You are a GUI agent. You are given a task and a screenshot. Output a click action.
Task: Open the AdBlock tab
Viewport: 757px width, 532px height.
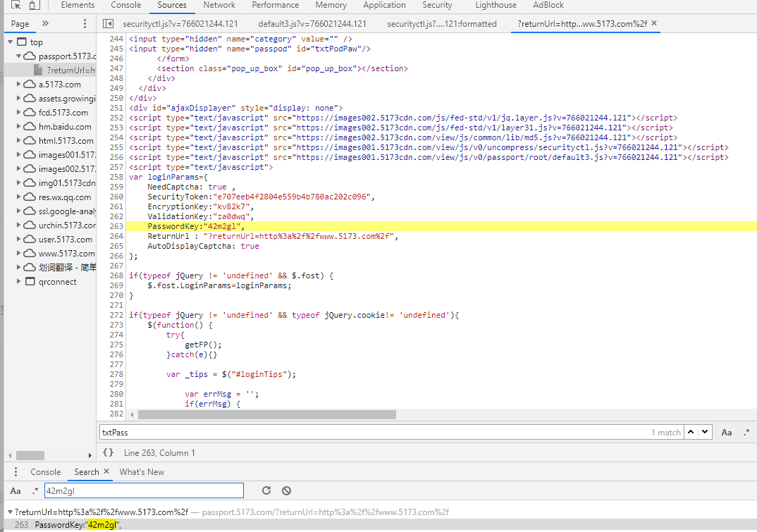pyautogui.click(x=548, y=5)
